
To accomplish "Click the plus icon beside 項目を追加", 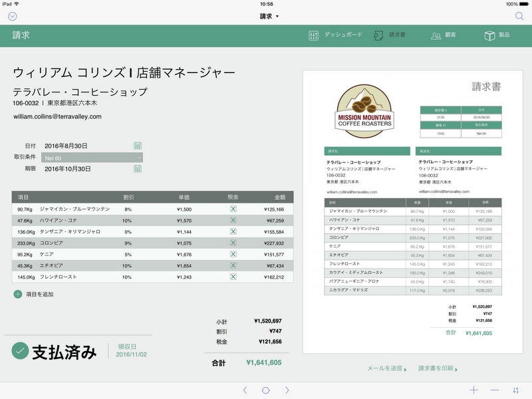I will tap(17, 294).
